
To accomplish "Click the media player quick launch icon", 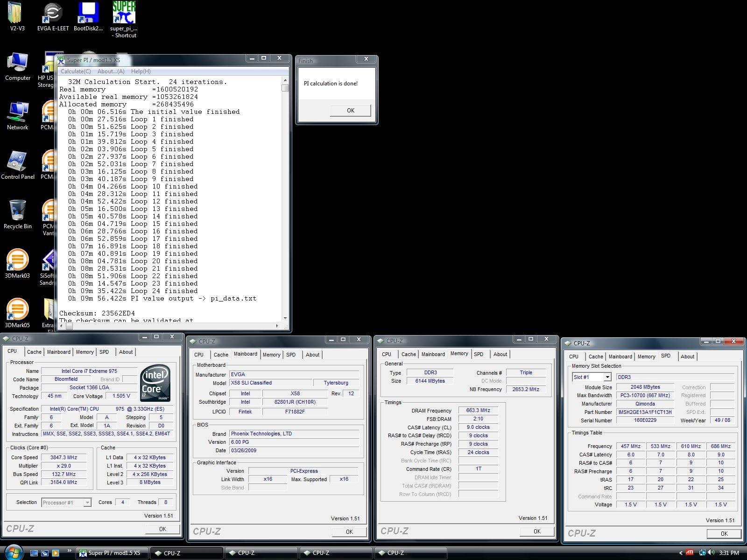I will (x=56, y=553).
